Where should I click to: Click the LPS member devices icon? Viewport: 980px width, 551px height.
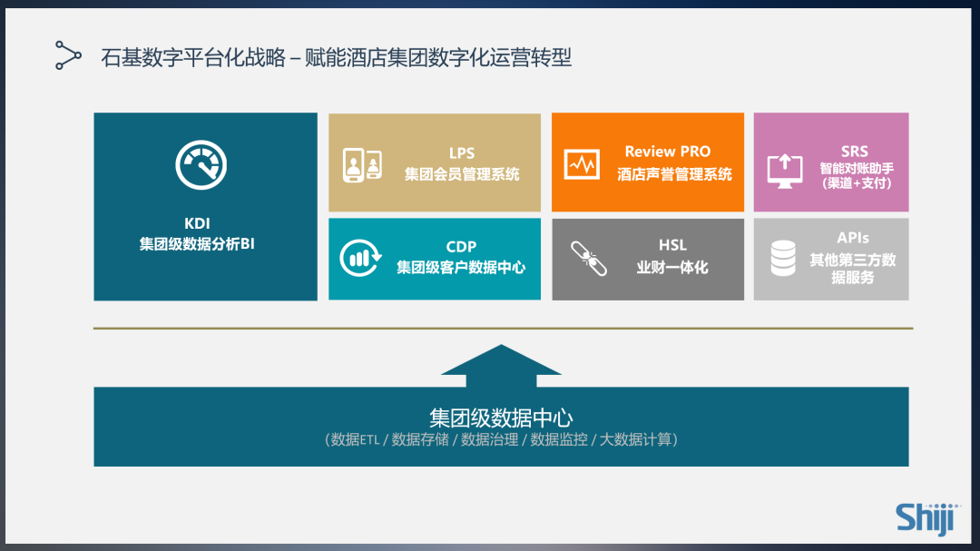(362, 165)
